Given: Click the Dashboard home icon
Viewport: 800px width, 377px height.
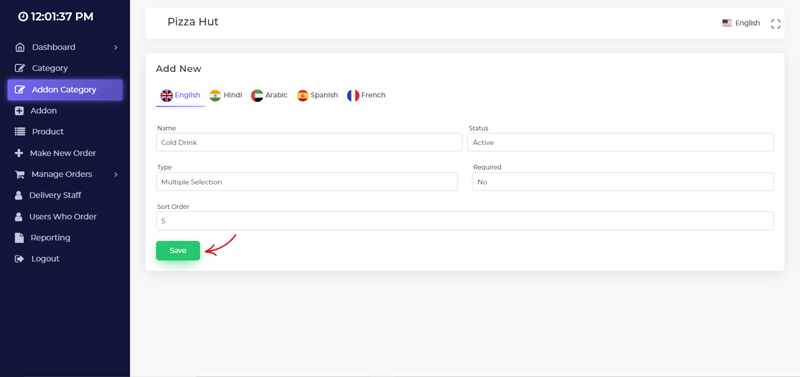Looking at the screenshot, I should [x=20, y=47].
